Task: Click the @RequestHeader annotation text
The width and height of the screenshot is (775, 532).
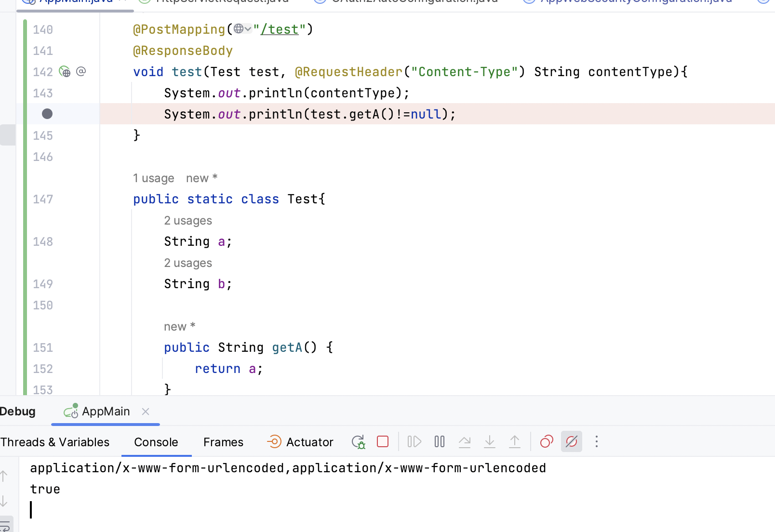Action: [348, 72]
